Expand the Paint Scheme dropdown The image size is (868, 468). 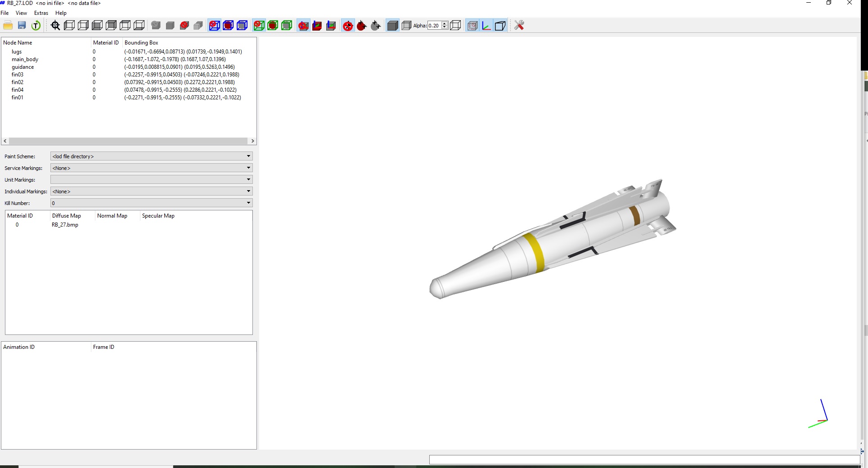[x=152, y=156]
